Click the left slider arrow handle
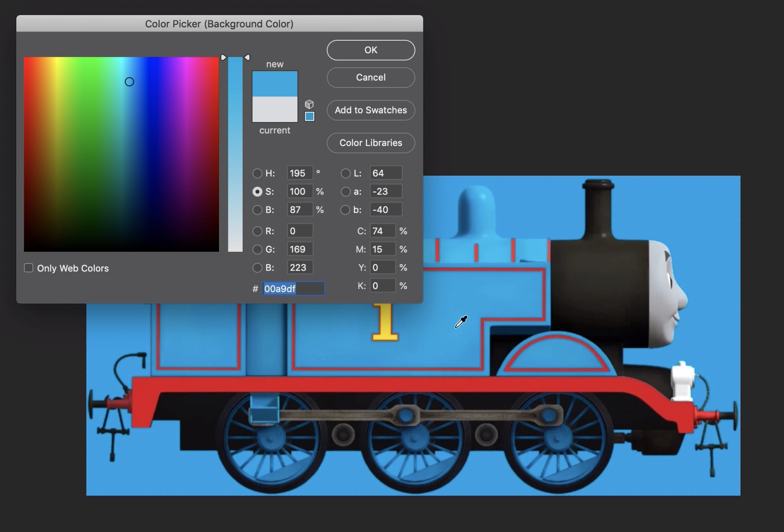The width and height of the screenshot is (784, 532). [x=223, y=57]
